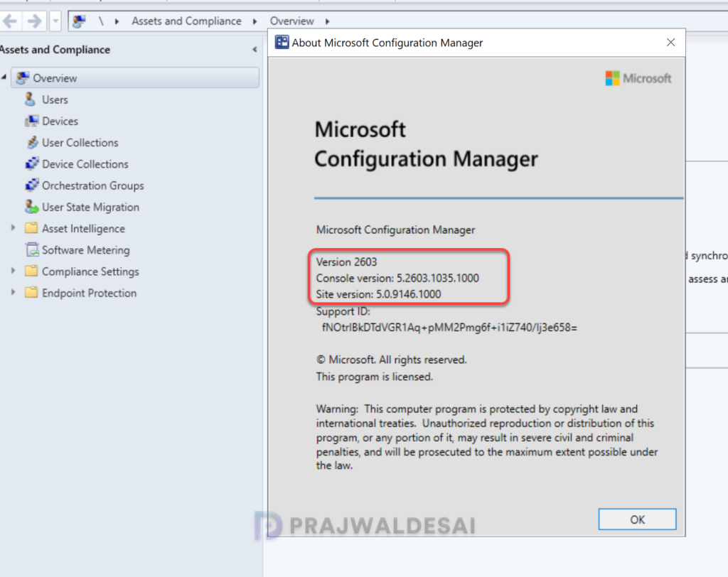Viewport: 728px width, 577px height.
Task: Go forward with the navigation arrow
Action: coord(34,21)
